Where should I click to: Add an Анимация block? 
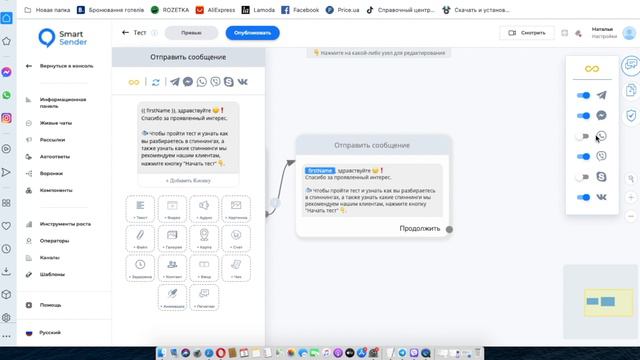tap(172, 298)
